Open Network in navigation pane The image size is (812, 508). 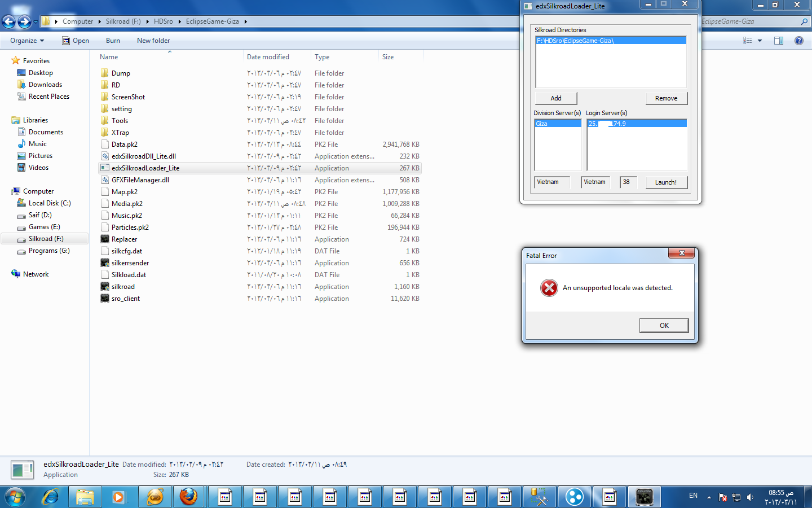(36, 274)
